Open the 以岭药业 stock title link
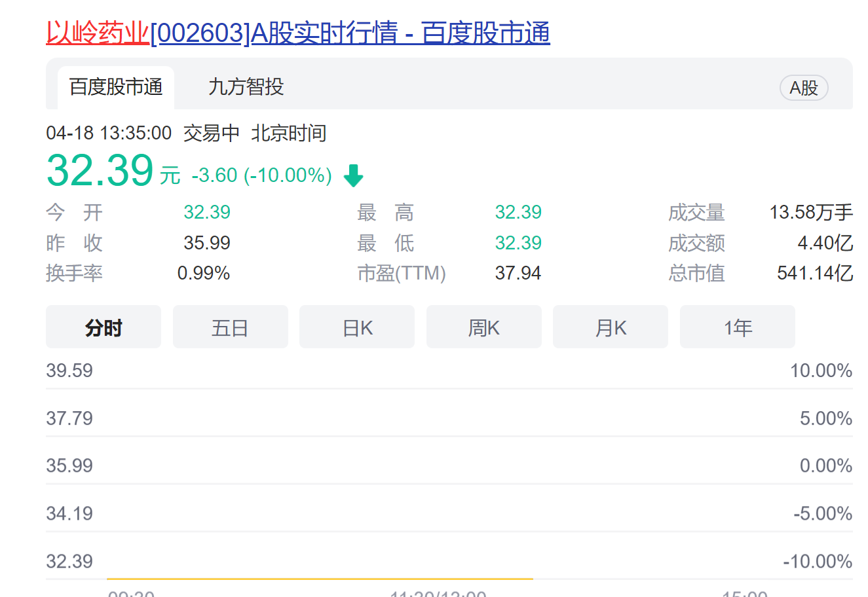868x597 pixels. coord(297,33)
